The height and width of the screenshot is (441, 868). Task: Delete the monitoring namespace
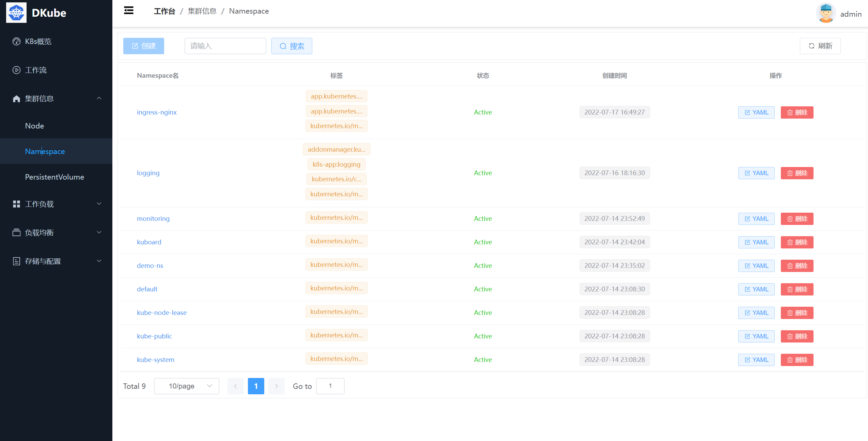tap(797, 219)
